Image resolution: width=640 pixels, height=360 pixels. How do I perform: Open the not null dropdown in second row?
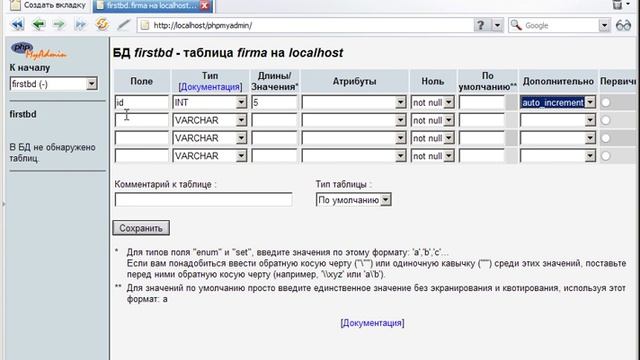point(432,120)
